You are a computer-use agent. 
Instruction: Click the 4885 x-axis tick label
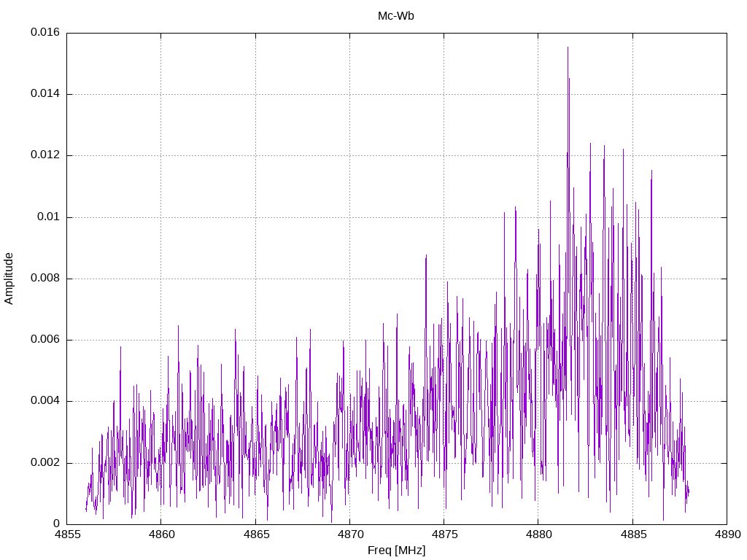[x=632, y=534]
